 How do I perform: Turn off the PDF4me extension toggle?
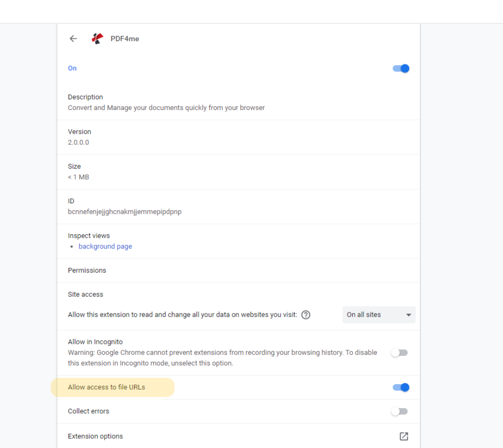coord(401,68)
